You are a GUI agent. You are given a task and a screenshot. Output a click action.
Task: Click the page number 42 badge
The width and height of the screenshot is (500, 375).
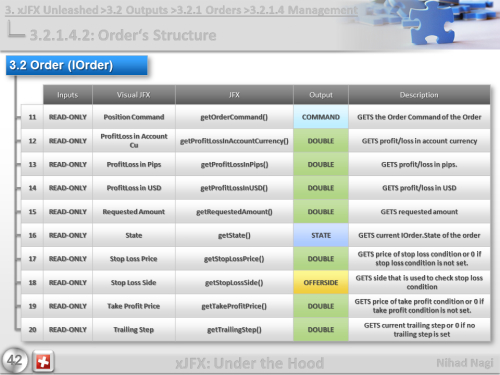click(14, 360)
